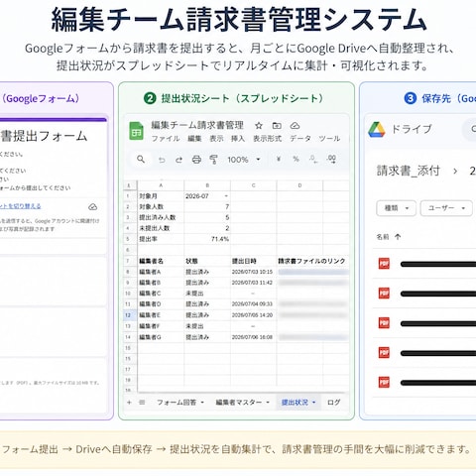
Task: Go to the 請求書_添付 folder breadcrumb
Action: coord(409,171)
